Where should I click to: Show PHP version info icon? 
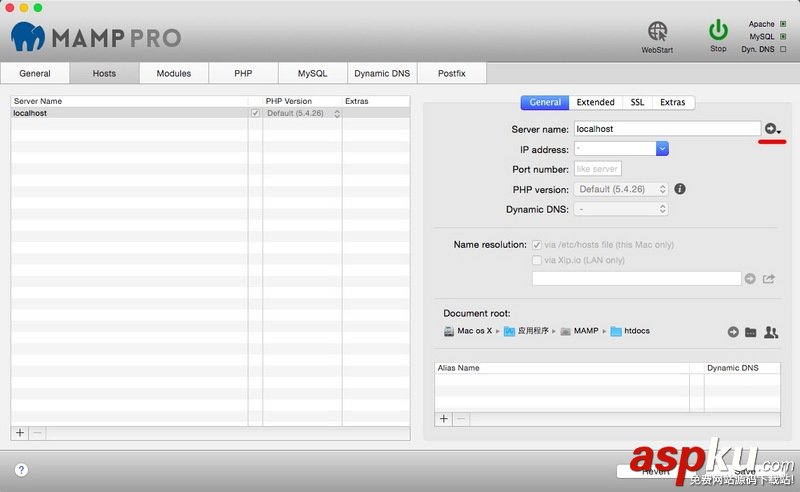pyautogui.click(x=680, y=189)
